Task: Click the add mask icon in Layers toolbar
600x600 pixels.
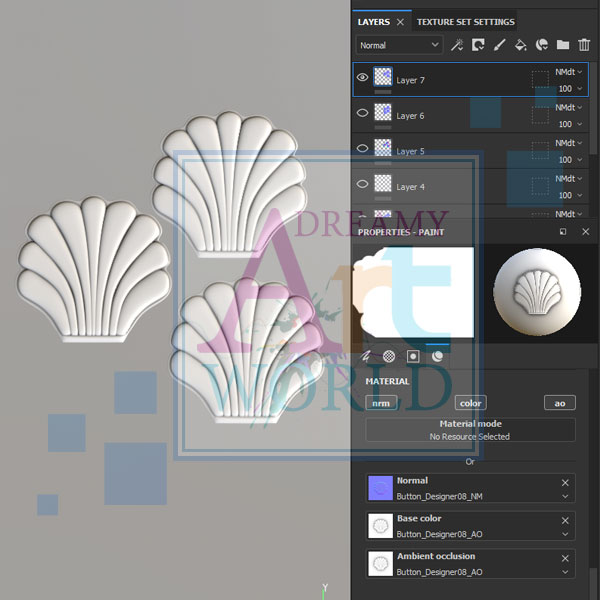Action: pyautogui.click(x=478, y=45)
